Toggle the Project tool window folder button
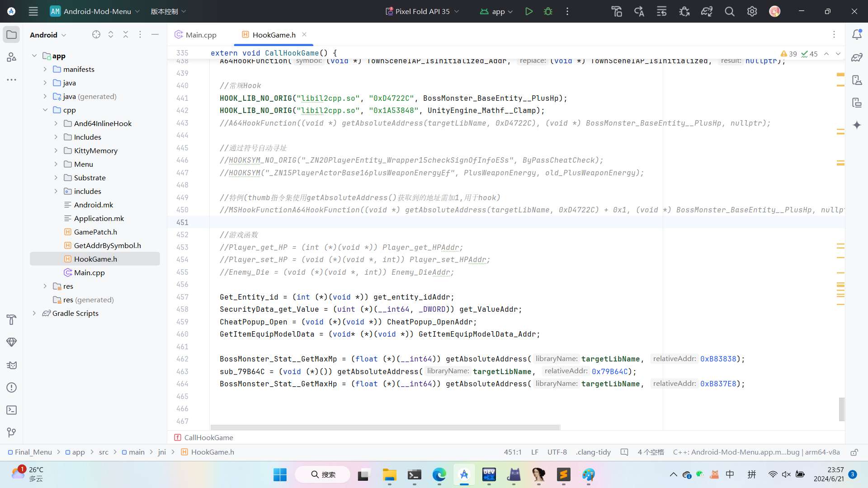 [12, 35]
